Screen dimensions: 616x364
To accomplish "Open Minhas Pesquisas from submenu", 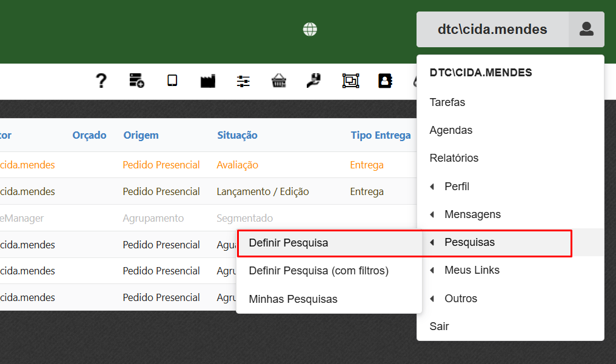I will tap(293, 299).
